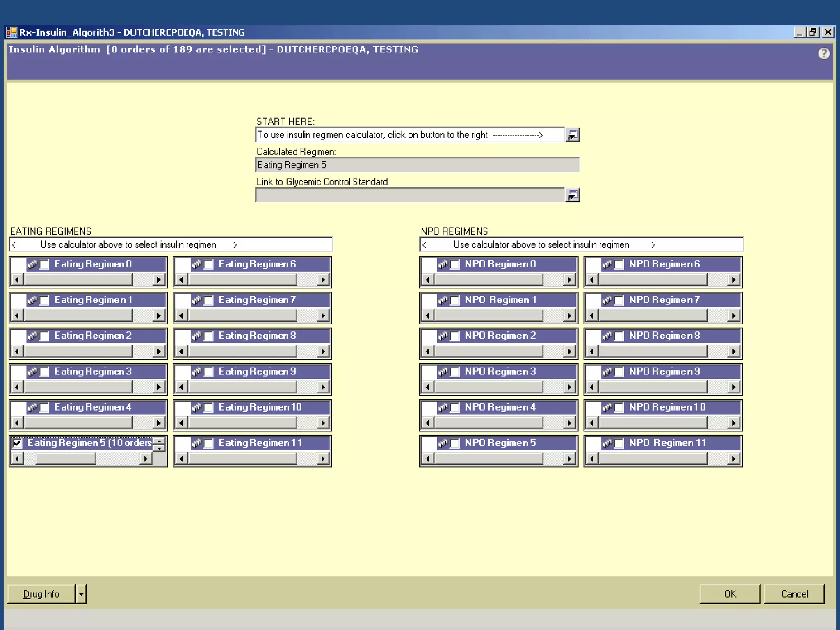Click the Drug Info button
840x630 pixels.
[41, 594]
